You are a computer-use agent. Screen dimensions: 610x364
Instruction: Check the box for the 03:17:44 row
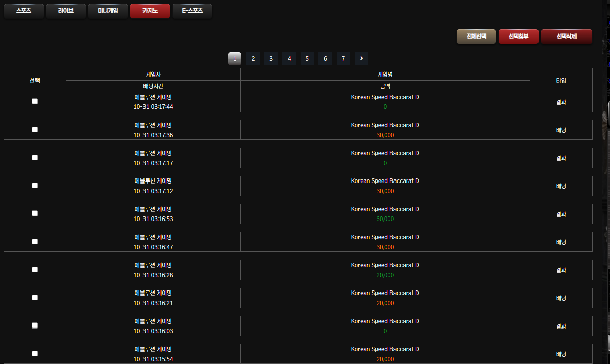(34, 101)
